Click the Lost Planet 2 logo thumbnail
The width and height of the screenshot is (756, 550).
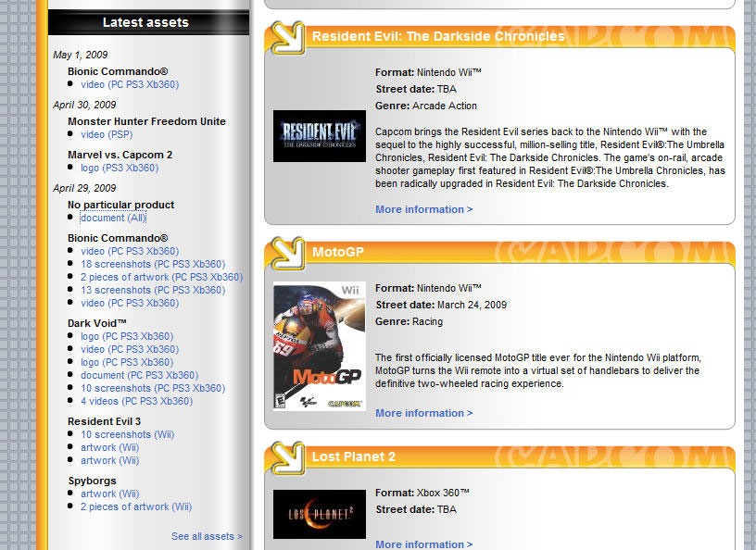tap(320, 515)
